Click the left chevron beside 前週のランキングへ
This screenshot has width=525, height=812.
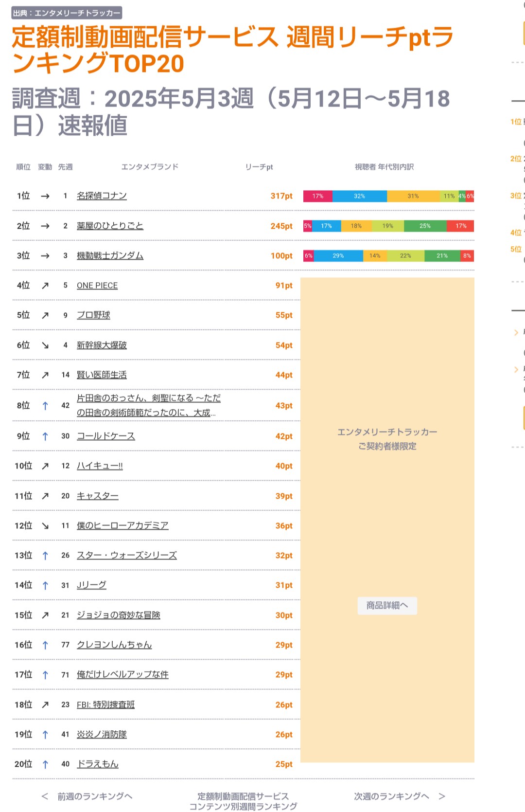(45, 796)
